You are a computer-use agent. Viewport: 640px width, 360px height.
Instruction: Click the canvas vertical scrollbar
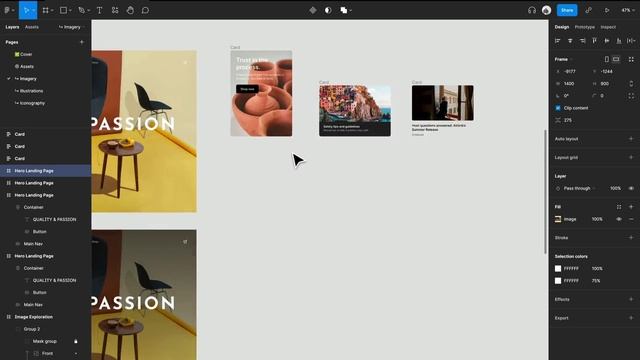[x=545, y=192]
